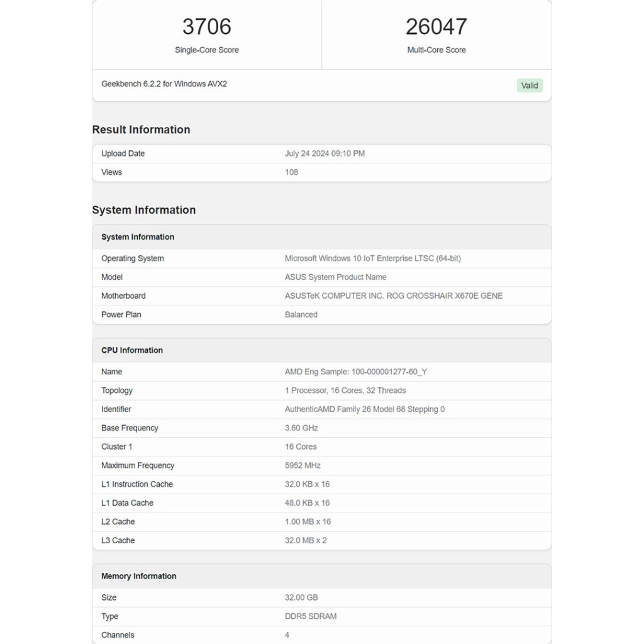
Task: Click the L2 Cache label
Action: pyautogui.click(x=118, y=521)
